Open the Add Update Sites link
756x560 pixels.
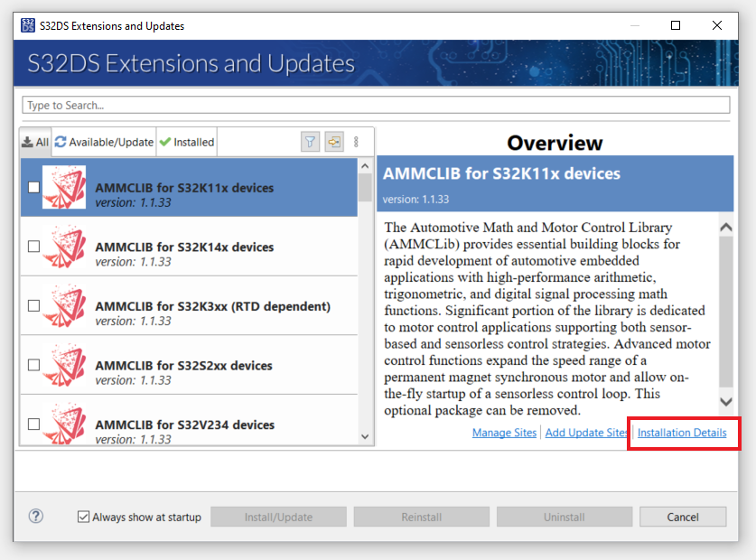[586, 433]
